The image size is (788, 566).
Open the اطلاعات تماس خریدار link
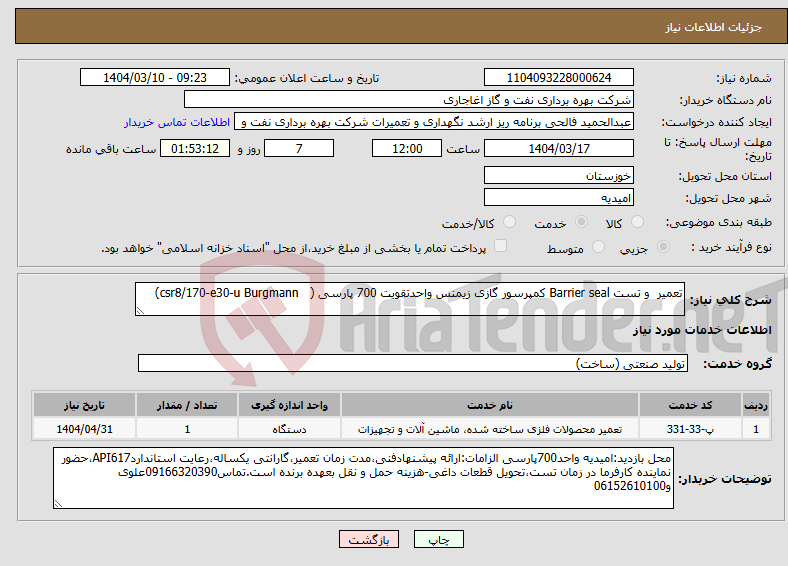[177, 122]
